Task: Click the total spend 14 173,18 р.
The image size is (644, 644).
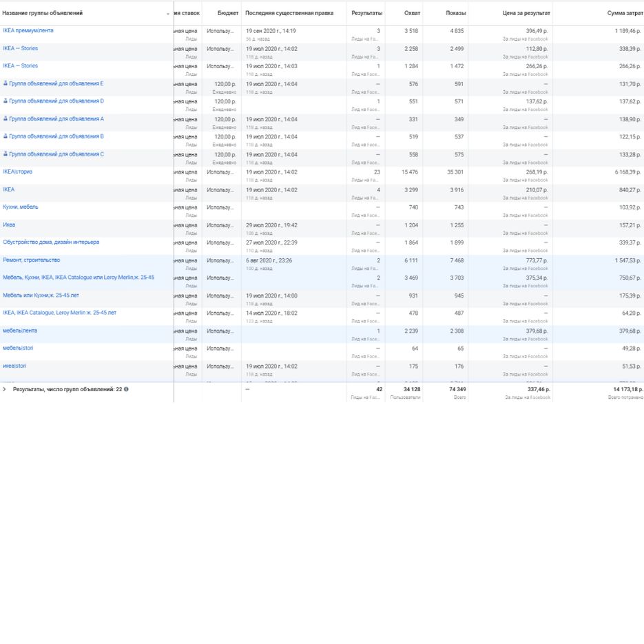Action: click(x=628, y=389)
